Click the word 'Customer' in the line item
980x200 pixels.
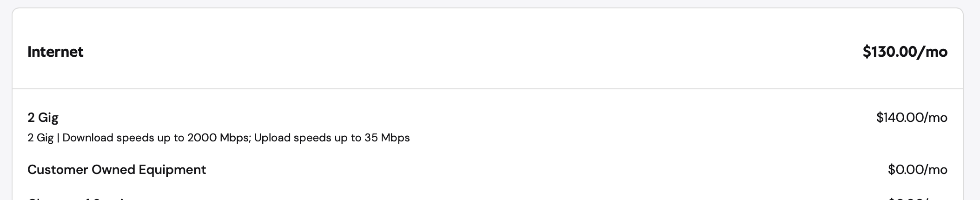point(58,170)
